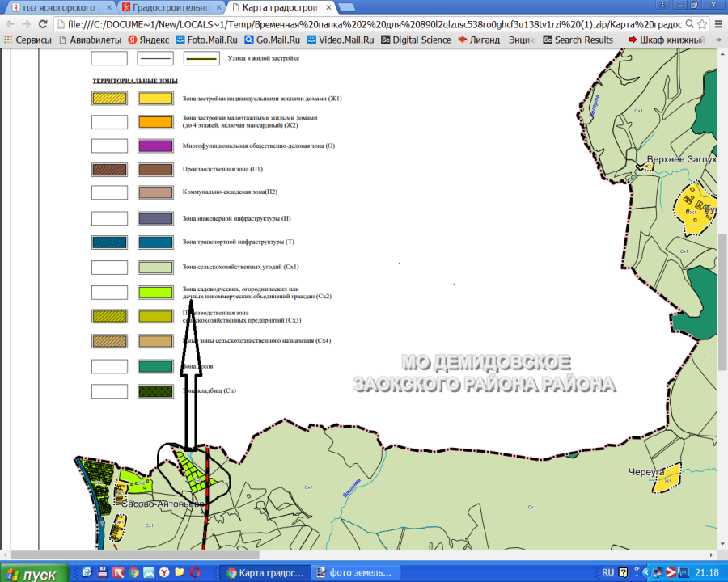Click the 'Зона сельскохозяйственных угодий (Сх1)' label
The height and width of the screenshot is (582, 728).
[240, 267]
